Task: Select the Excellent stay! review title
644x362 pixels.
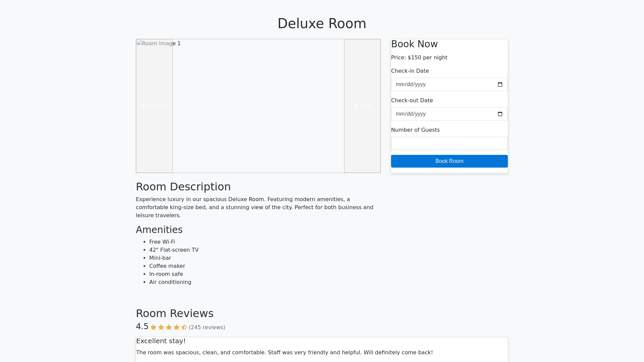Action: [x=161, y=341]
